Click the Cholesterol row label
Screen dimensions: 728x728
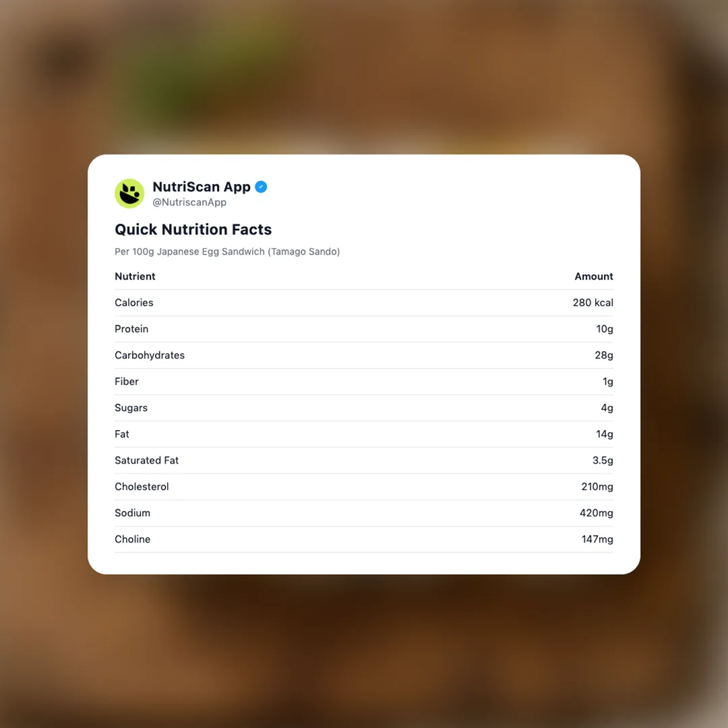(142, 487)
